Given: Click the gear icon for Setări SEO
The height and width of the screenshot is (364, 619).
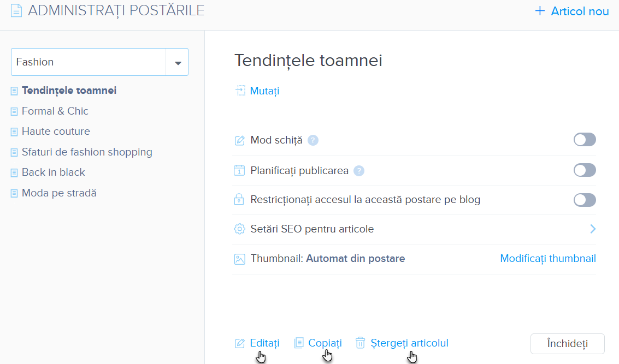Looking at the screenshot, I should 239,229.
